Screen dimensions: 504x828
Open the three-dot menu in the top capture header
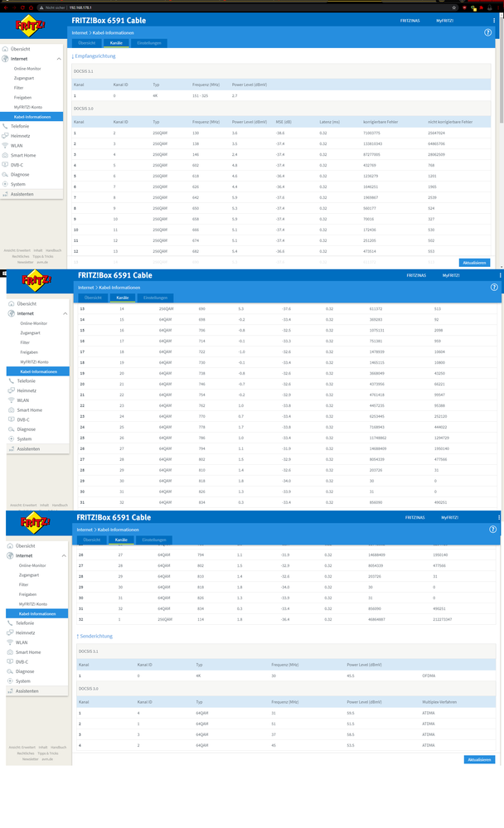[494, 21]
